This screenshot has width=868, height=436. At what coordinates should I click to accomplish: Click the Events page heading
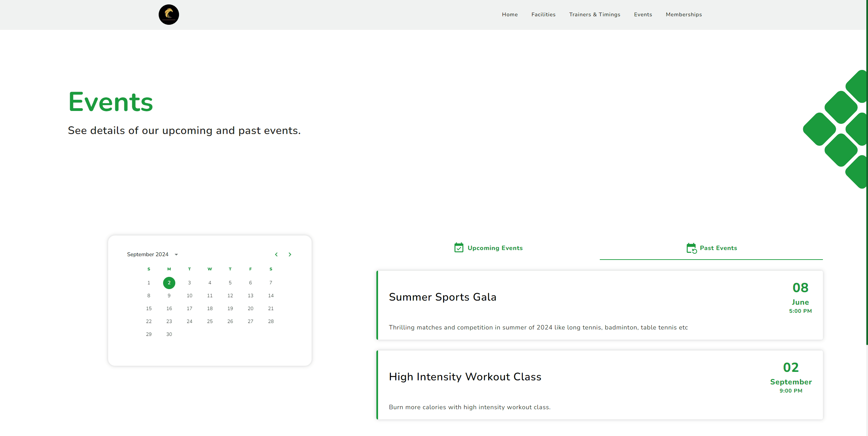[111, 102]
